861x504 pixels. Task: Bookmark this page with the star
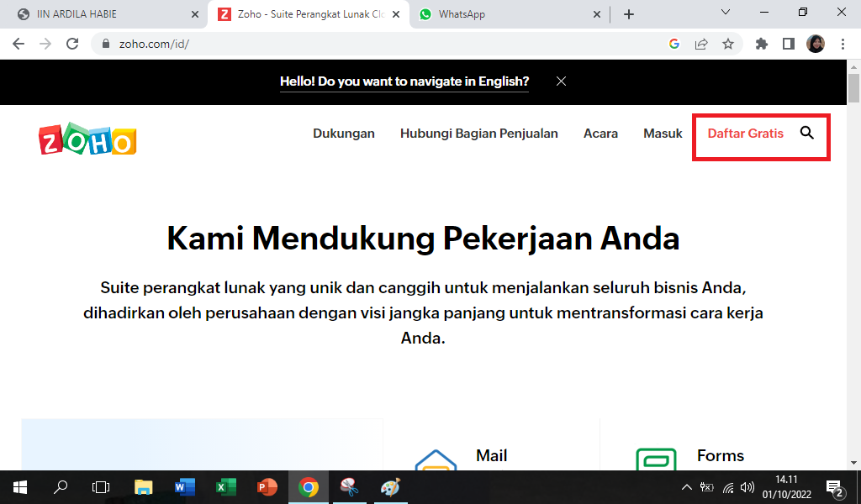(728, 44)
